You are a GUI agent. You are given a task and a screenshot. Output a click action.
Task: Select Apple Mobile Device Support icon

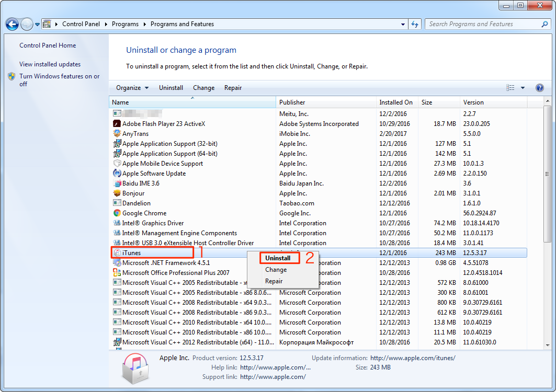pyautogui.click(x=117, y=164)
